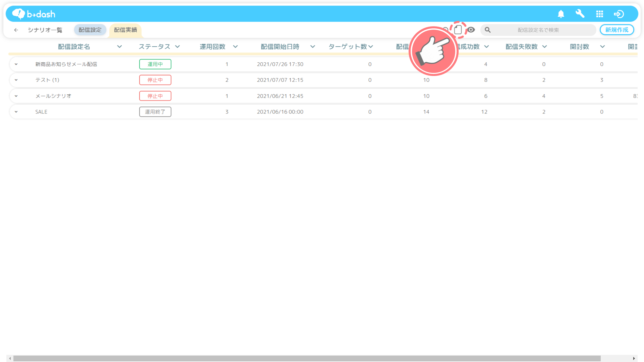Image resolution: width=644 pixels, height=362 pixels.
Task: Open the ターゲット数 column dropdown
Action: point(371,47)
